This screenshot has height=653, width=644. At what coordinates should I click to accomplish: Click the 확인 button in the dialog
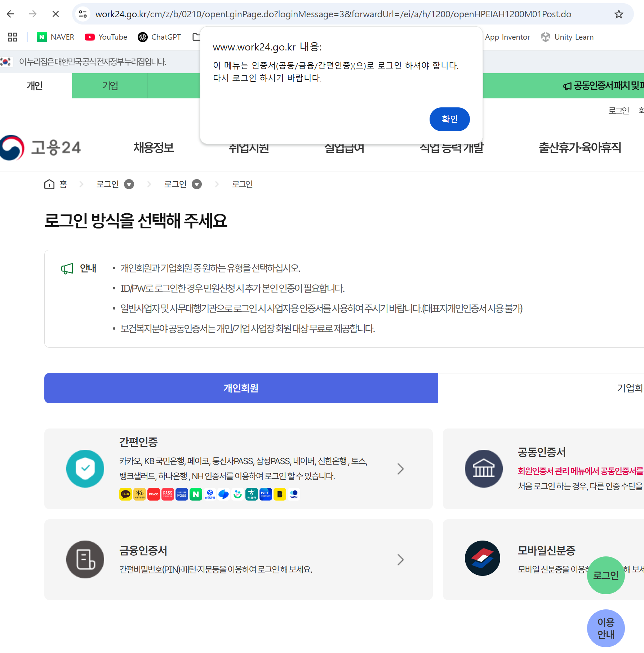tap(449, 119)
